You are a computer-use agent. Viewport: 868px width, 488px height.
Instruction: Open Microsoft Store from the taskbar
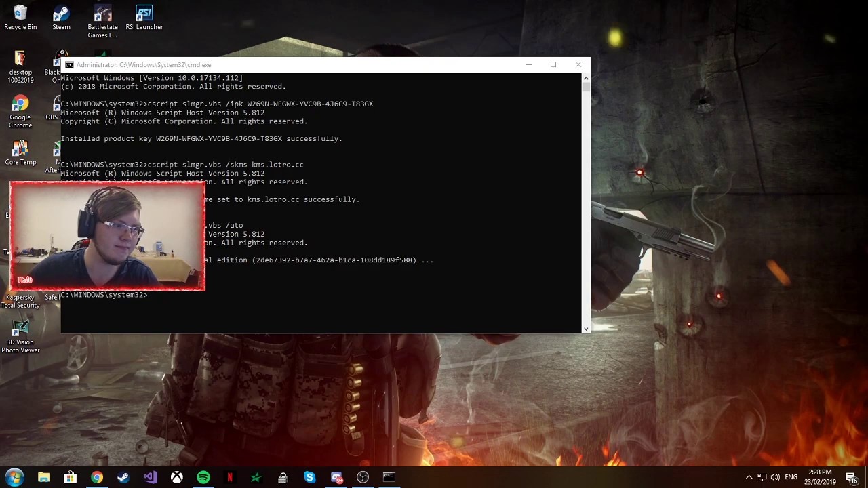pos(70,478)
